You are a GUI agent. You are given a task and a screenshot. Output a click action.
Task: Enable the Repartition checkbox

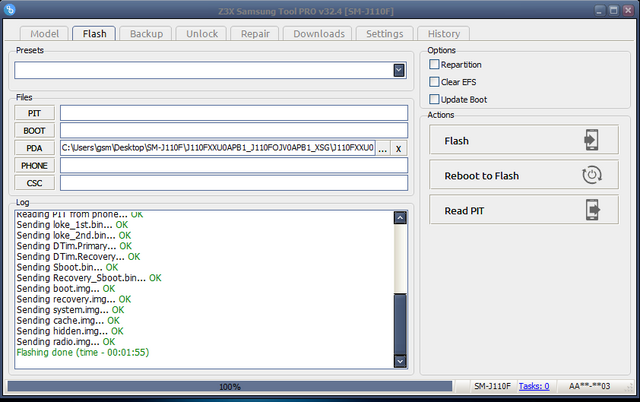434,64
